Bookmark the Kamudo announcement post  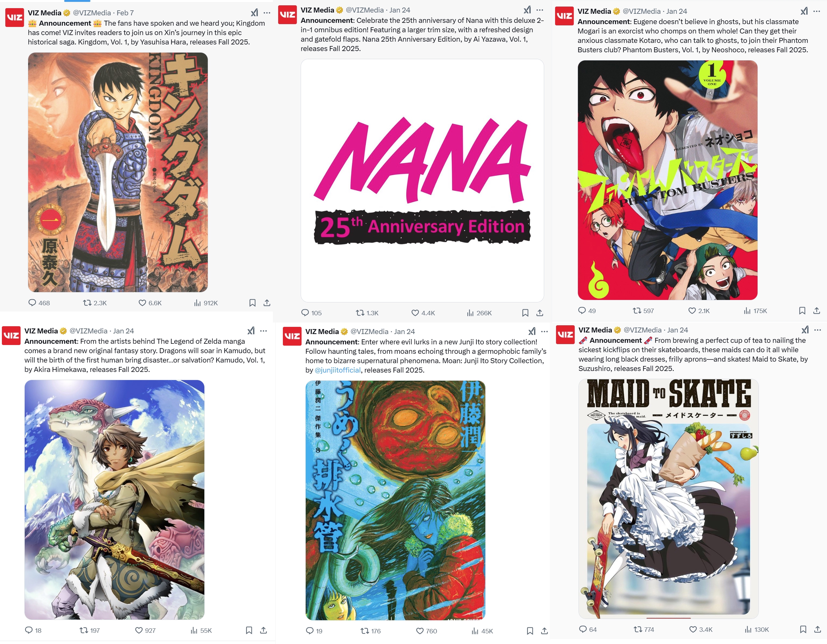click(x=249, y=630)
